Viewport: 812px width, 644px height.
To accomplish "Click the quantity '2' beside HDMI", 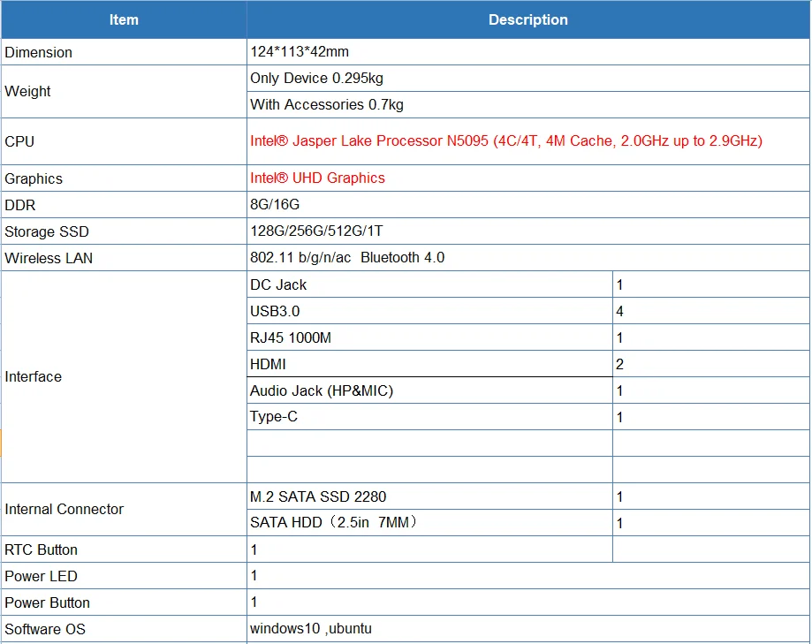I will click(620, 365).
